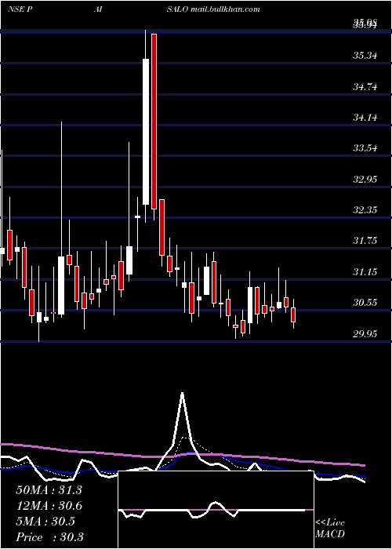
Task: Click the 33.54 price axis label
Action: (365, 147)
